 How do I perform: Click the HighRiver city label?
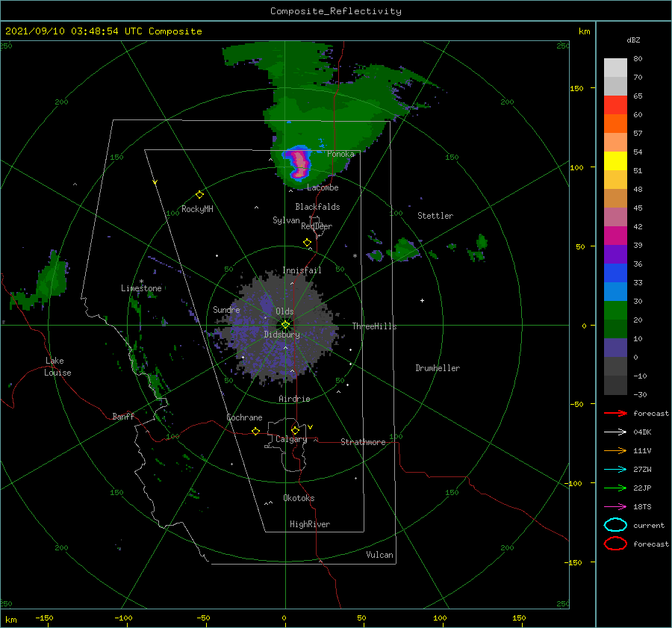pos(310,524)
